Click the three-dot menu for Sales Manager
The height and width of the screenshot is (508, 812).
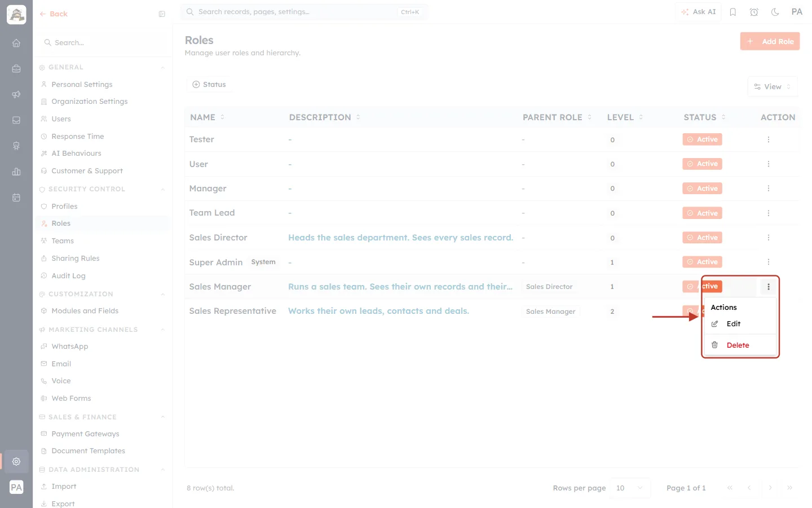click(769, 287)
